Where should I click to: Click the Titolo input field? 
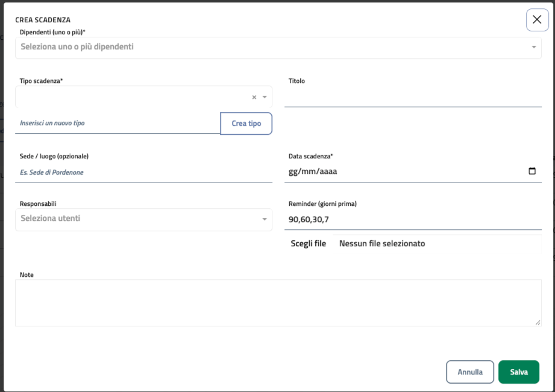click(413, 97)
